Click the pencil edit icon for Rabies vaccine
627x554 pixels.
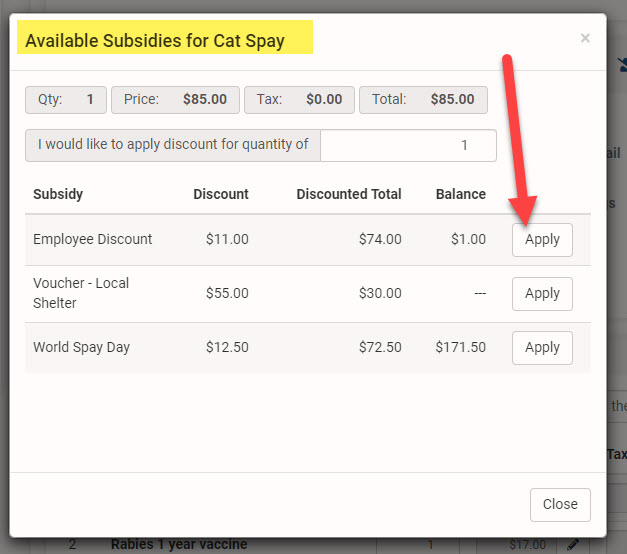point(573,545)
